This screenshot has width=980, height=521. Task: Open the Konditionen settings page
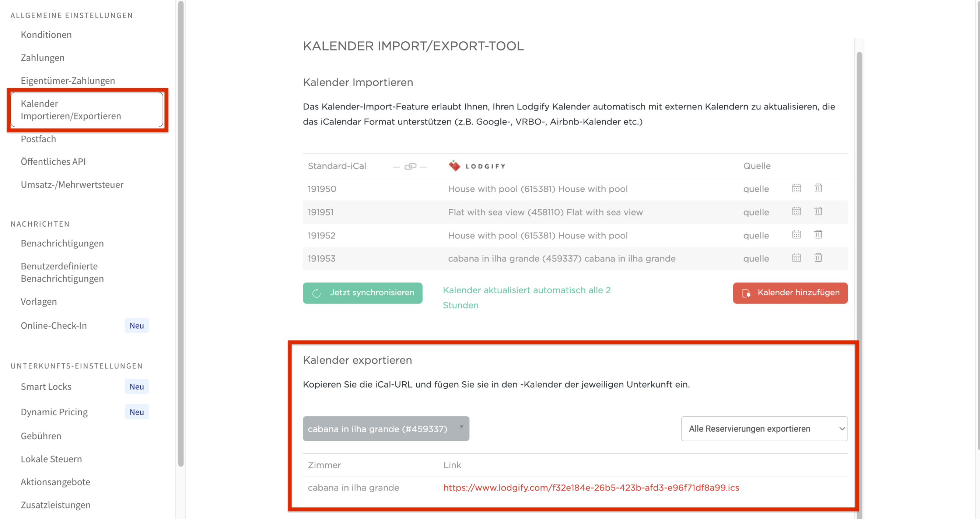coord(46,35)
